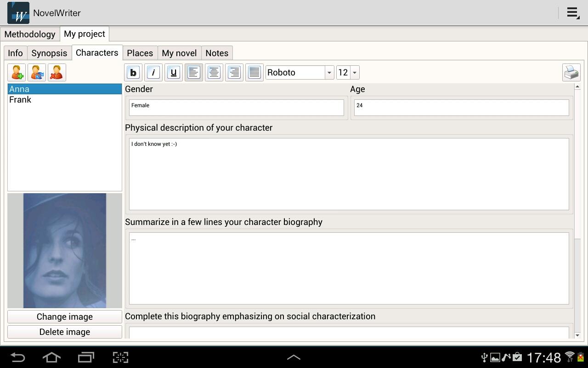
Task: Select Anna in the character list
Action: (65, 89)
